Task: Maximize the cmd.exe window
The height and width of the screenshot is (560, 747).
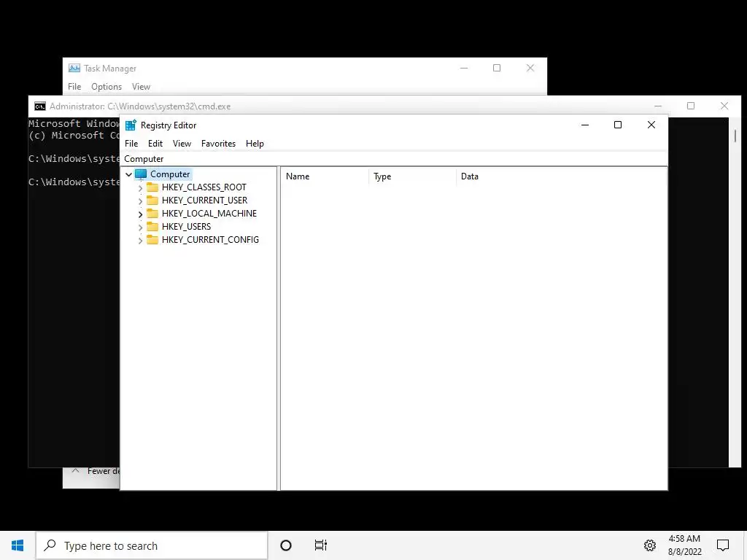Action: pos(691,106)
